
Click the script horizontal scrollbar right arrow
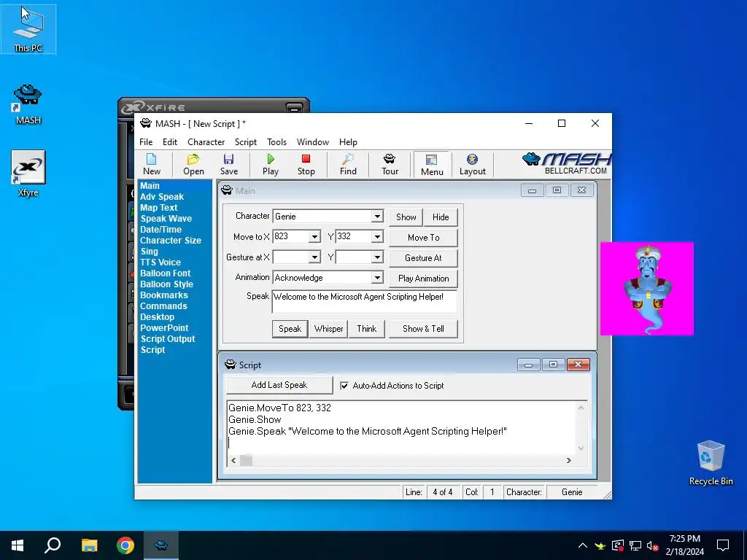[568, 461]
